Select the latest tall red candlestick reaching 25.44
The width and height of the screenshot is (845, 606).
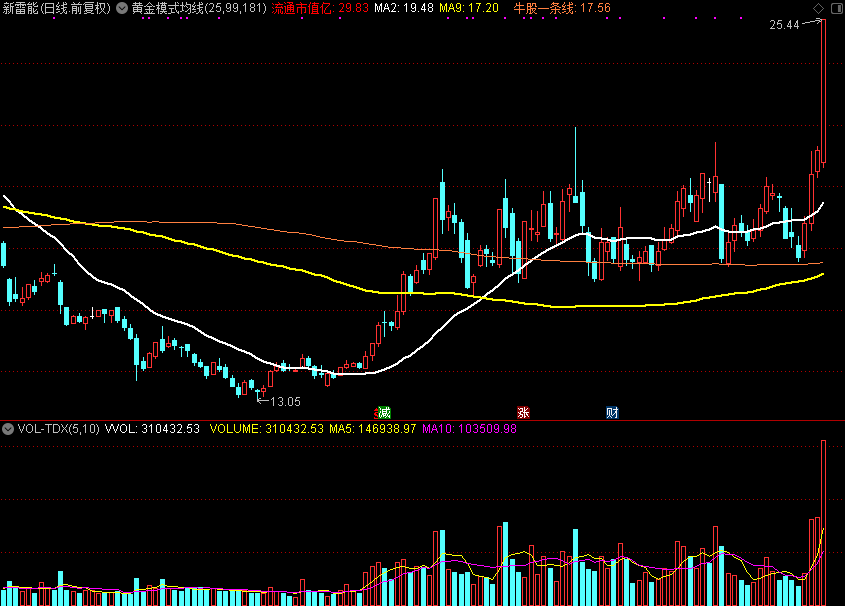[823, 92]
